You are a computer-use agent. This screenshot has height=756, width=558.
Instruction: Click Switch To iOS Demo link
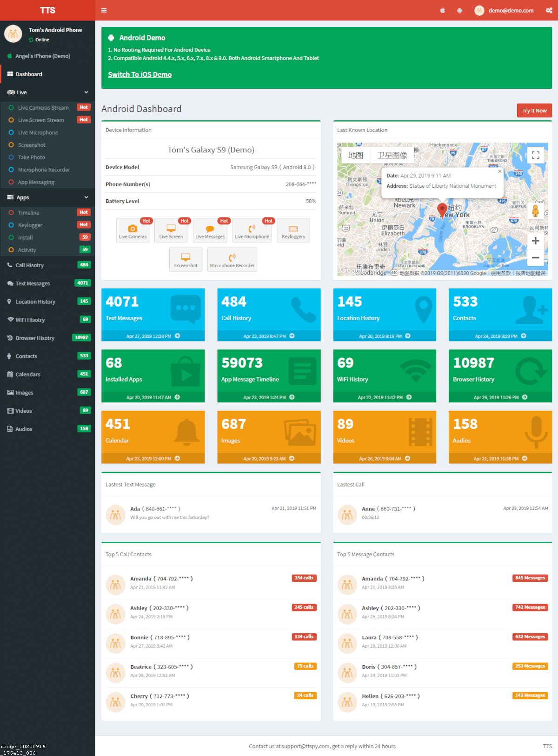pyautogui.click(x=139, y=74)
